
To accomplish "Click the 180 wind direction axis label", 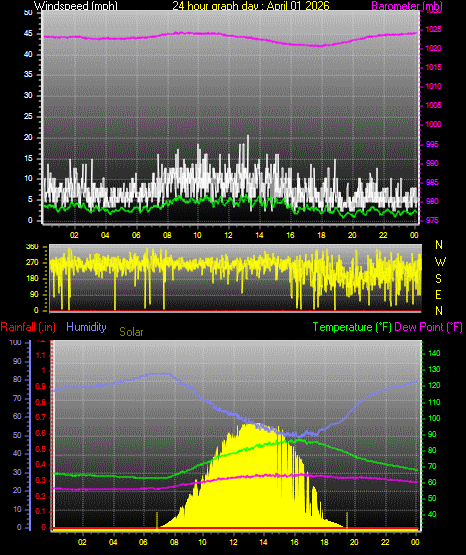I will tap(33, 279).
